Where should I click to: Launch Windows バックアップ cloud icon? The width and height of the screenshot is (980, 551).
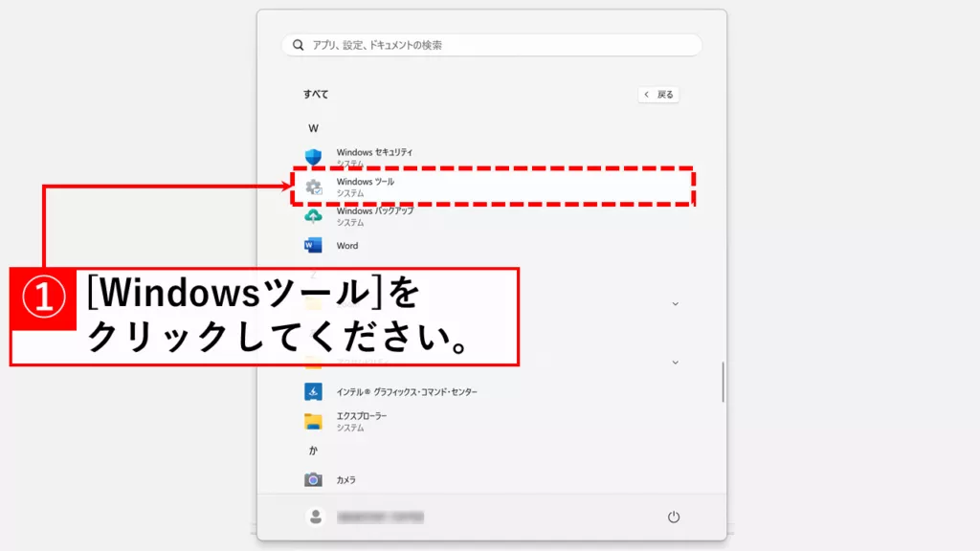(313, 216)
